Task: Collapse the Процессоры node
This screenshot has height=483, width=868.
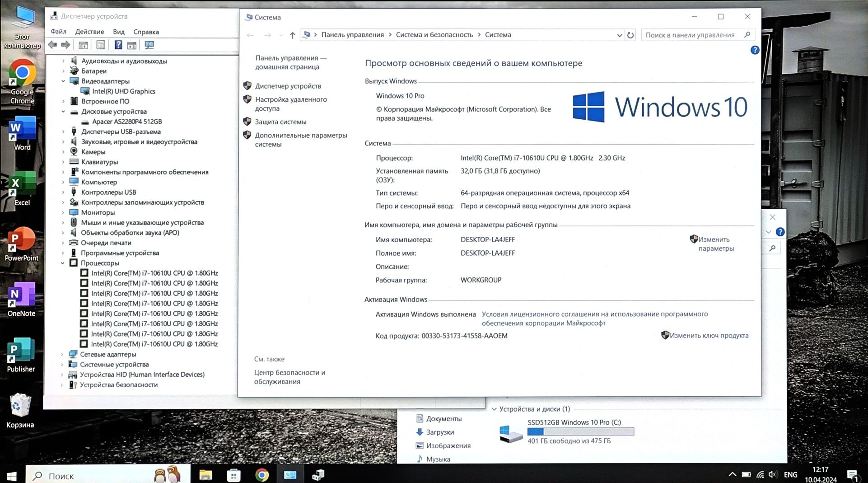Action: pos(63,263)
